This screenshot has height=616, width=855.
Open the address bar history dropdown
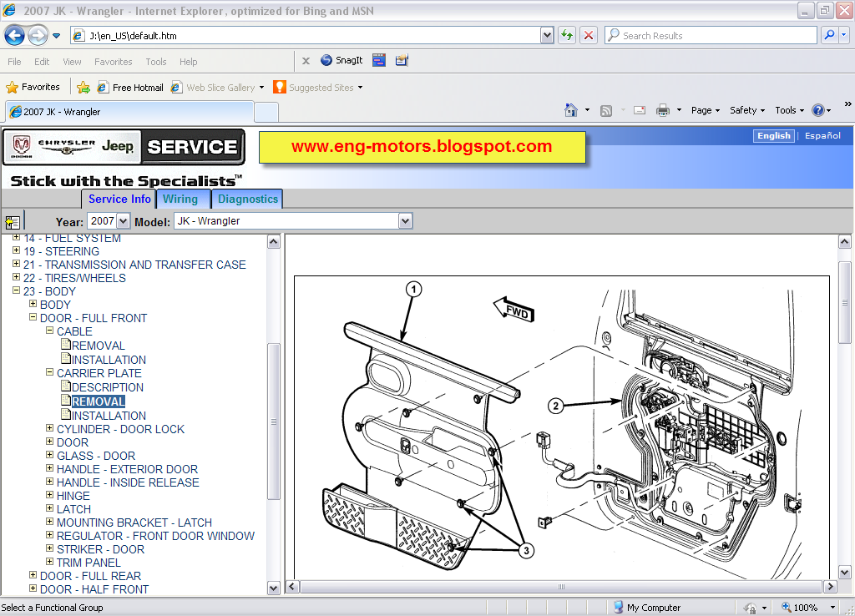pos(547,35)
